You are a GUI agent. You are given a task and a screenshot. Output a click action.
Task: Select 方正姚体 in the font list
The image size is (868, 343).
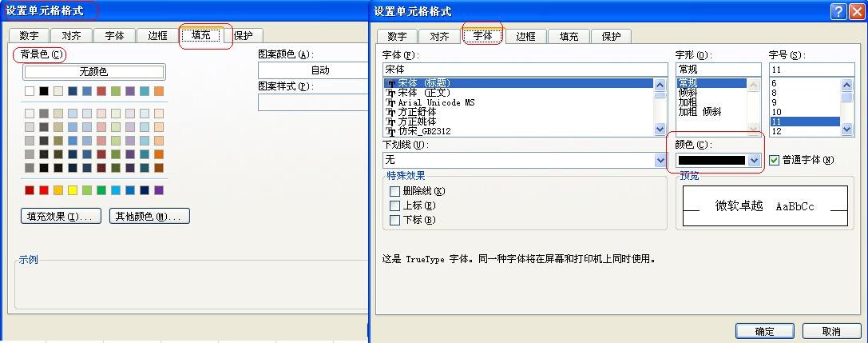[x=519, y=122]
